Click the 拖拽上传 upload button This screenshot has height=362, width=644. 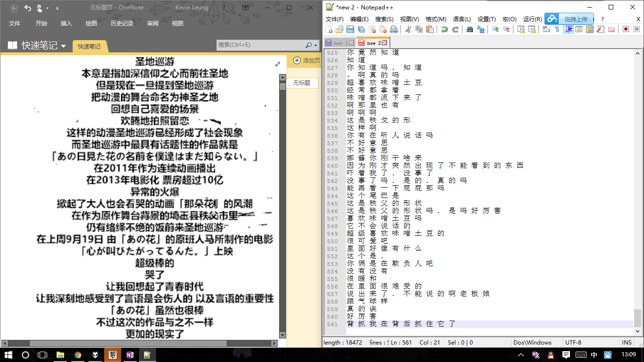pos(569,19)
